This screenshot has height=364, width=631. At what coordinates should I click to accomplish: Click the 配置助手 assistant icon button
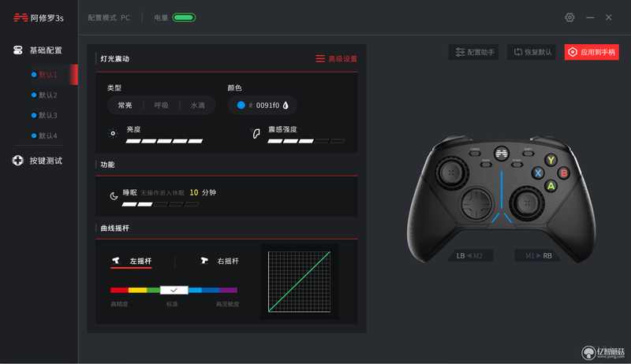pyautogui.click(x=460, y=52)
